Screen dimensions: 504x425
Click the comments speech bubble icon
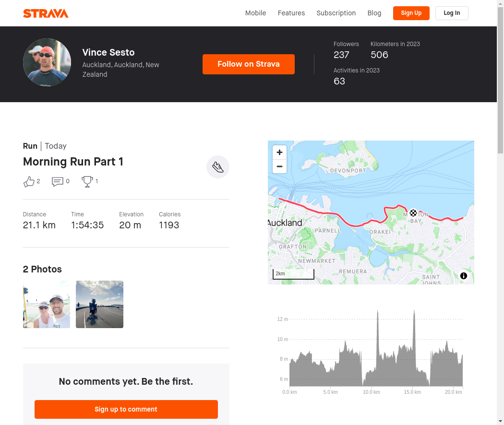57,181
